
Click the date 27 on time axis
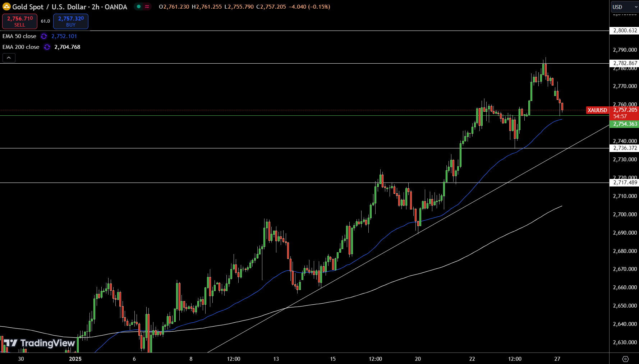(557, 359)
